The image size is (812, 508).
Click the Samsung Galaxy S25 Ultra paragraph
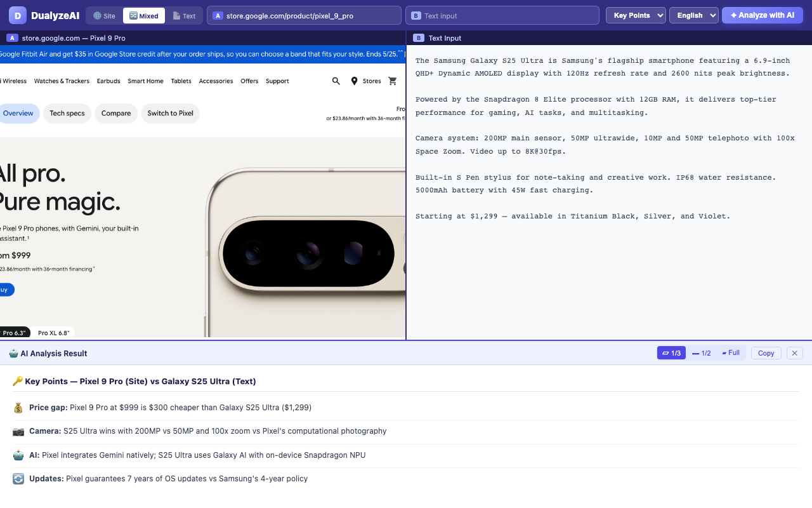(603, 67)
